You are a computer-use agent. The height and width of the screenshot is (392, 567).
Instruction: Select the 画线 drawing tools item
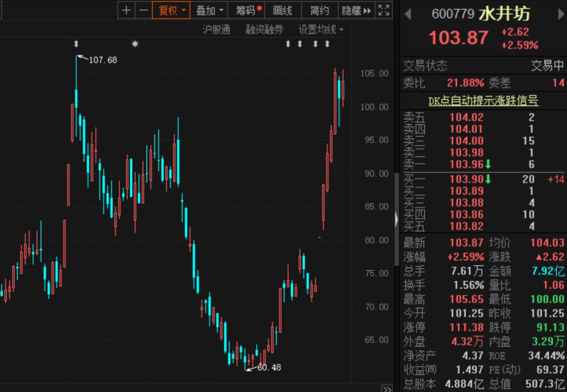(282, 10)
